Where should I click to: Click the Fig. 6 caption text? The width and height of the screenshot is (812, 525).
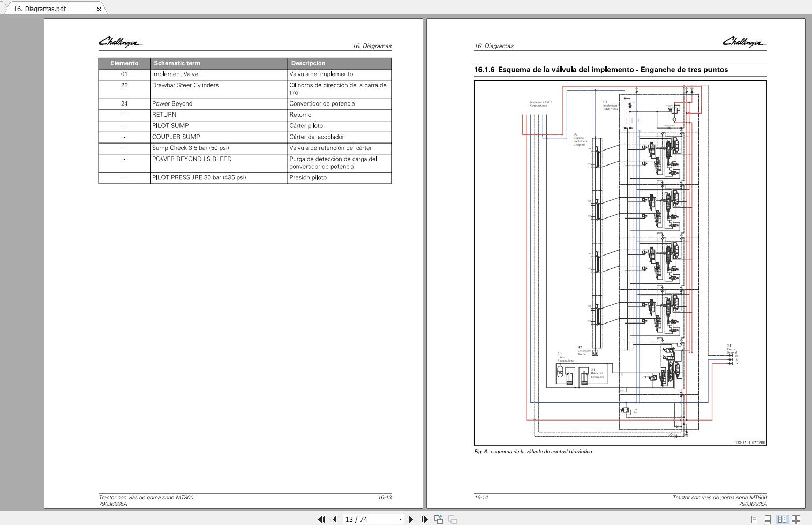pyautogui.click(x=533, y=452)
